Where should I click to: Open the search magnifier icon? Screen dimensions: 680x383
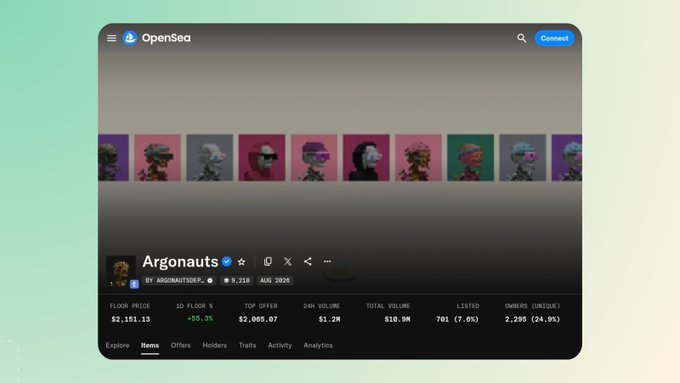click(522, 38)
